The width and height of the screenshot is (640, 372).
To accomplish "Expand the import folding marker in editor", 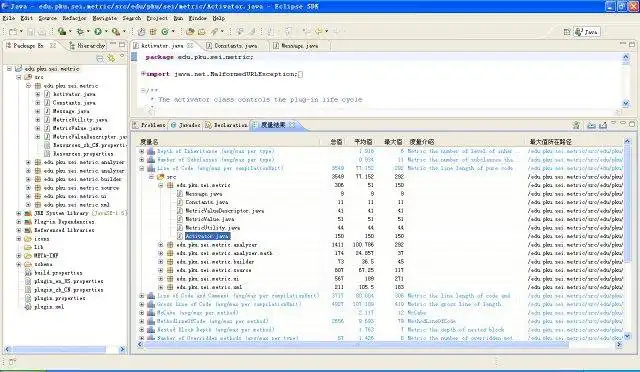I will pos(143,74).
